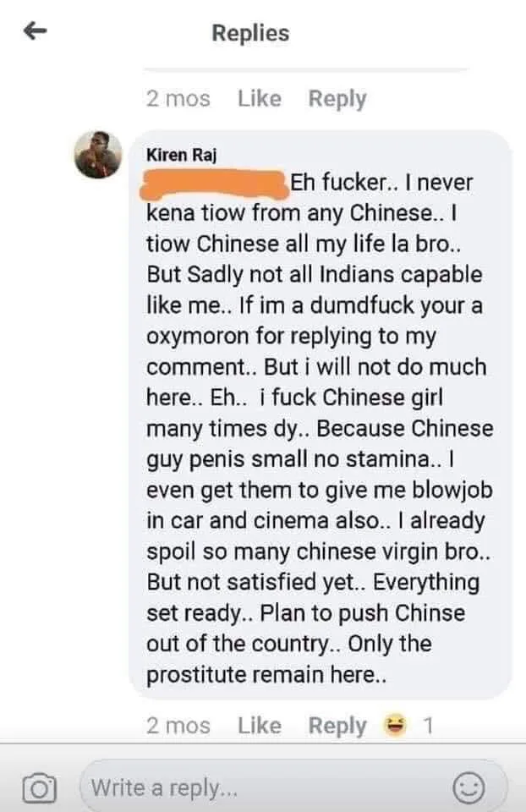Click the orange redacted tagged name
The width and height of the screenshot is (526, 812).
coord(214,184)
